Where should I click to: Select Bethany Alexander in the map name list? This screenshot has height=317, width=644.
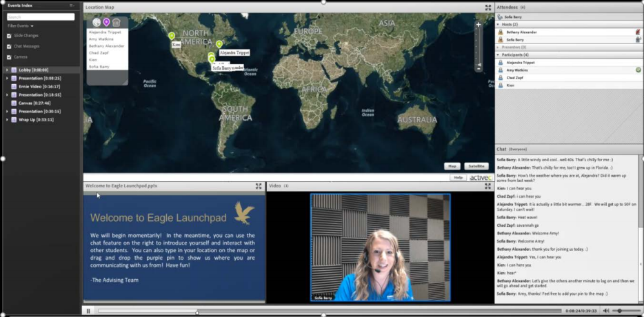pos(106,46)
